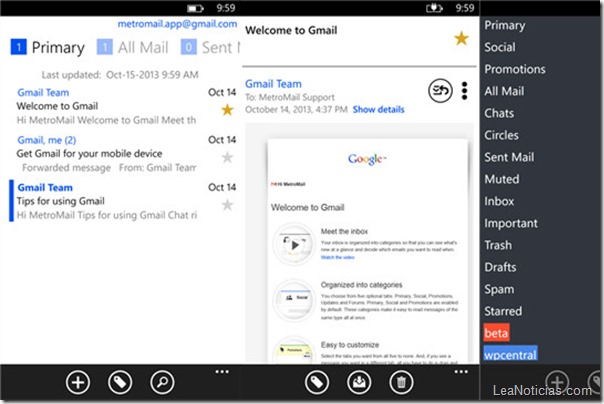
Task: Select Circles label
Action: (501, 135)
